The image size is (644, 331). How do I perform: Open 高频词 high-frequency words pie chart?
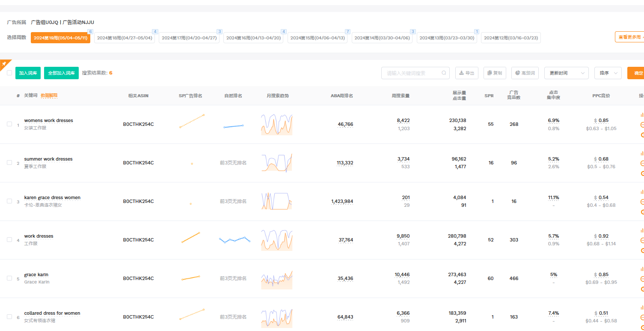(525, 73)
